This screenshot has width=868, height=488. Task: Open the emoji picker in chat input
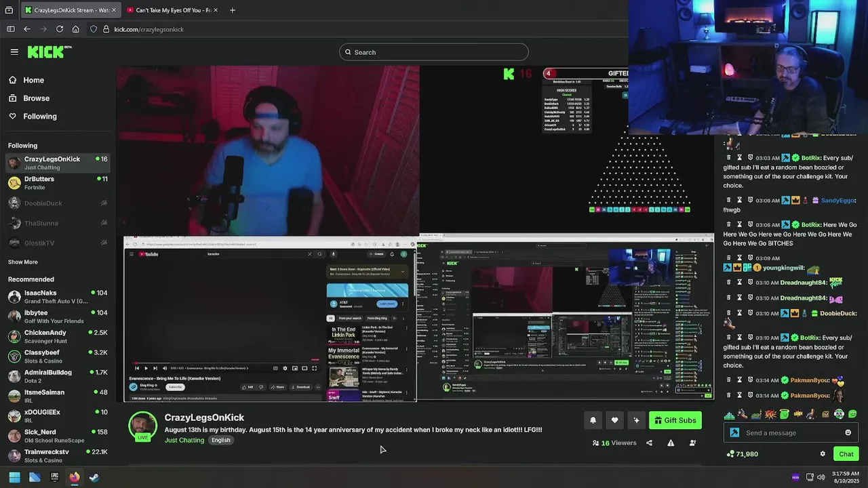[x=848, y=433]
